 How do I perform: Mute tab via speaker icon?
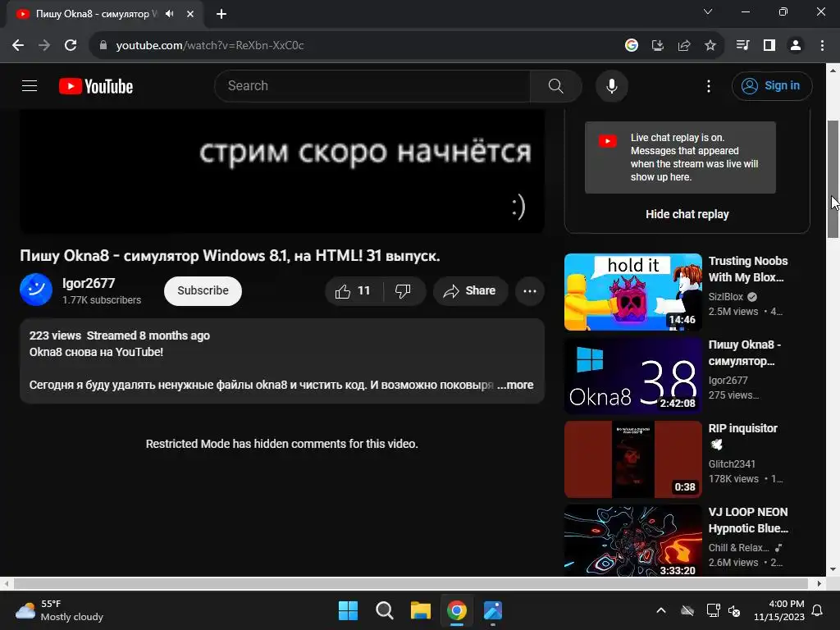point(170,14)
